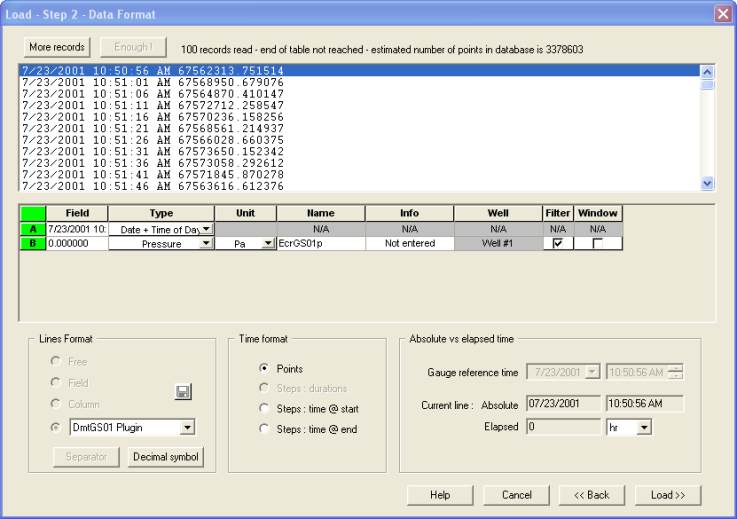Close the Load Step 2 dialog
737x519 pixels.
[722, 14]
